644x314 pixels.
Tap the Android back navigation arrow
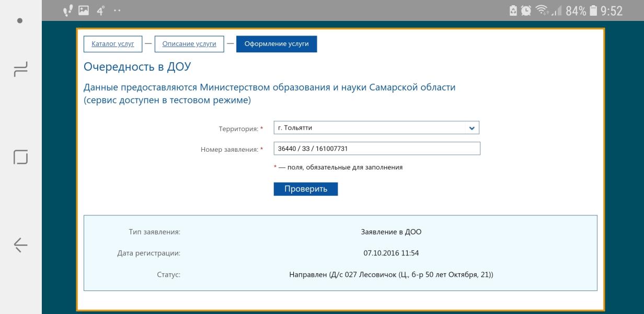pos(21,244)
